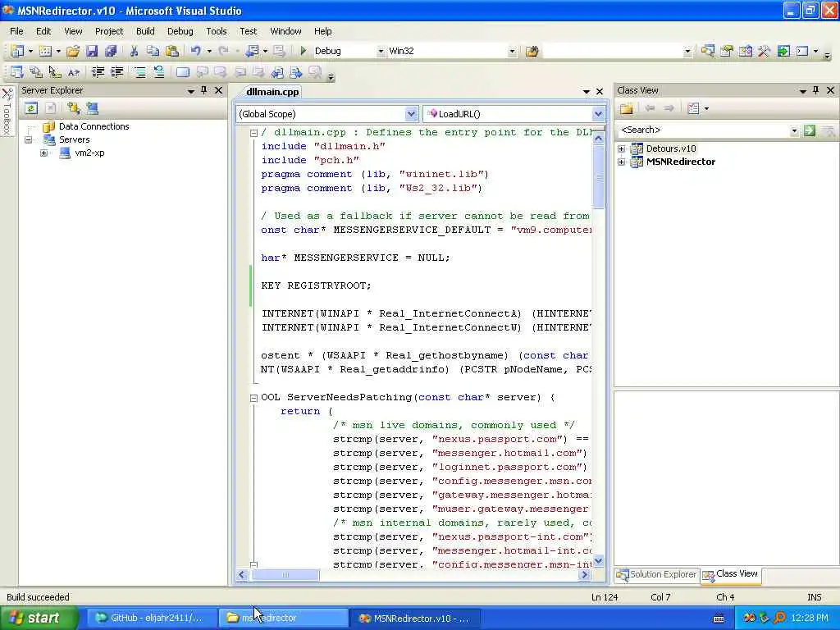840x630 pixels.
Task: Open the File menu
Action: click(x=16, y=31)
